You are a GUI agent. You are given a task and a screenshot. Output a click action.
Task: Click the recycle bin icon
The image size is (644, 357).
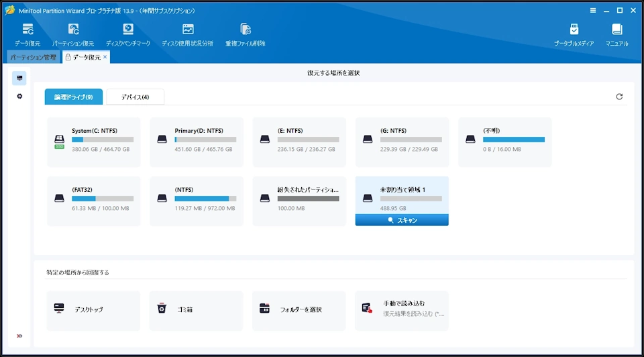click(162, 308)
